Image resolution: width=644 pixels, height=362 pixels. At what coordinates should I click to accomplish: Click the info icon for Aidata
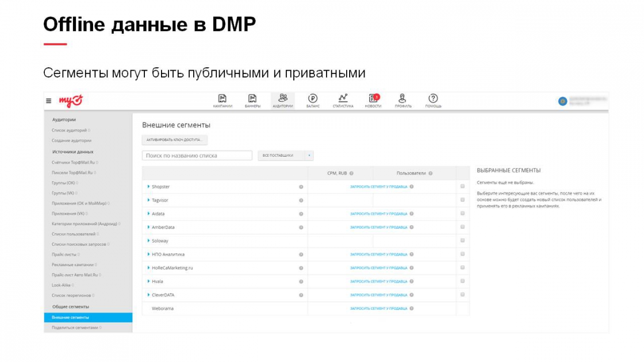coord(301,214)
